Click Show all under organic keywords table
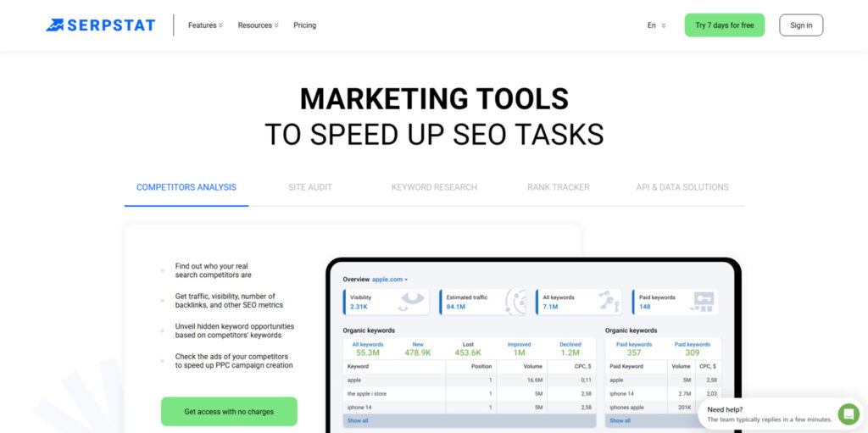Screen dimensions: 868x433 (358, 421)
